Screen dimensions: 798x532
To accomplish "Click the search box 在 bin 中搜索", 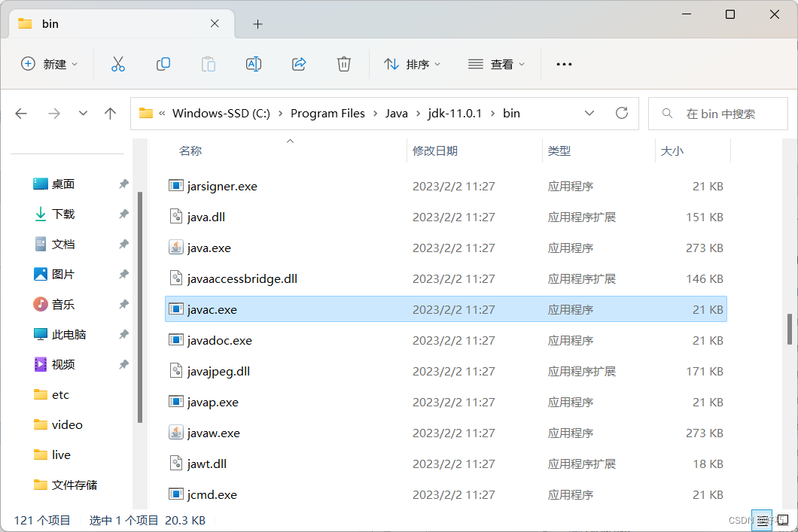I will click(717, 114).
